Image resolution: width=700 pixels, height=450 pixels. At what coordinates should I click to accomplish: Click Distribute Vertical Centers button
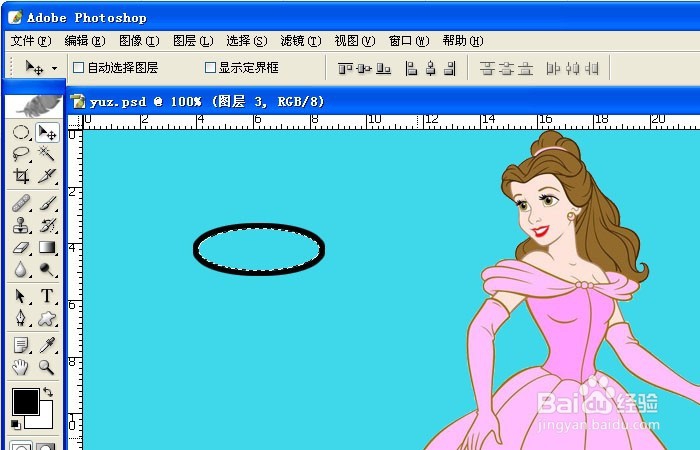click(506, 68)
